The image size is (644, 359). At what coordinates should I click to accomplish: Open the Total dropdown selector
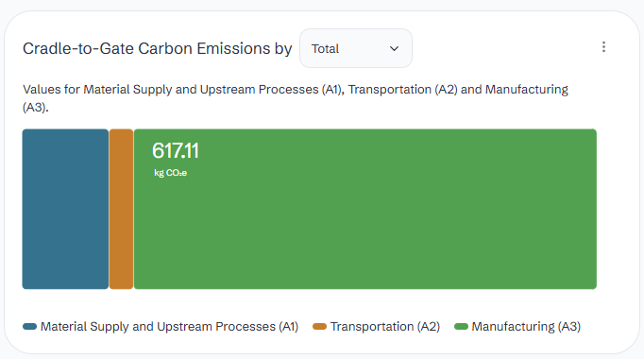(x=356, y=48)
